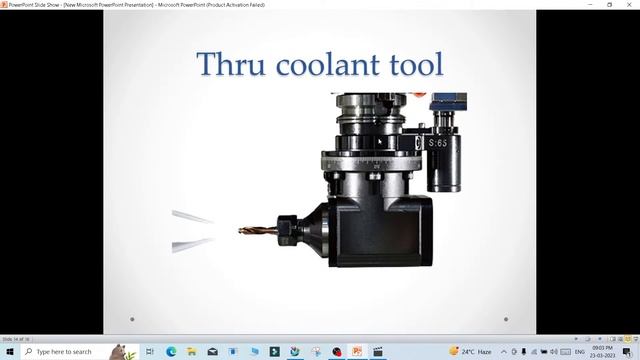Minimize the PowerPoint Slide Show window

coord(590,5)
